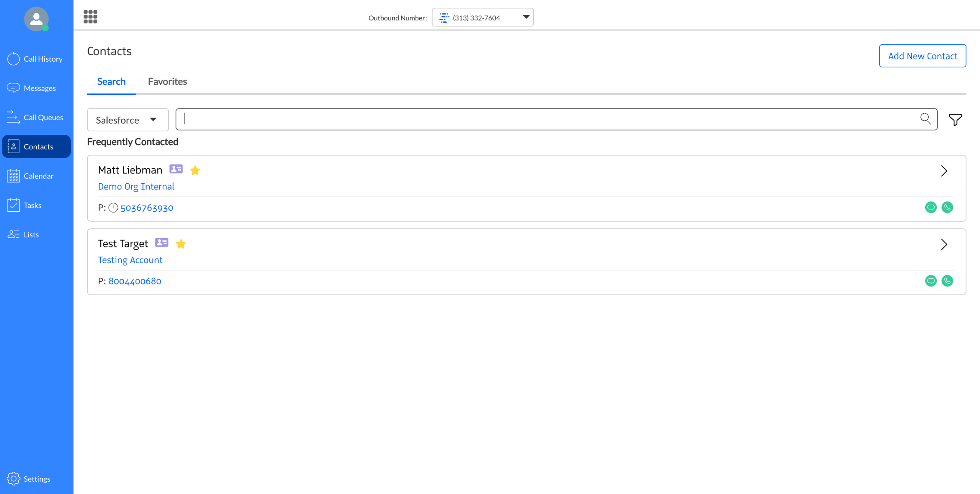Expand Matt Liebman contact details chevron
The image size is (980, 494).
click(944, 171)
